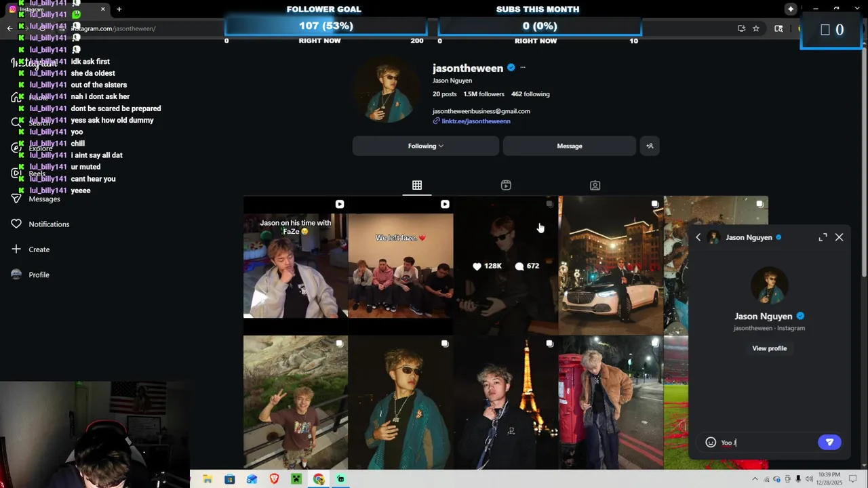
Task: Open the Eiffel Tower post
Action: [x=506, y=403]
